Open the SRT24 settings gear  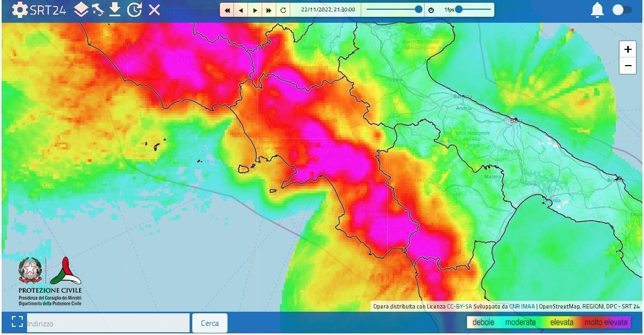point(20,9)
